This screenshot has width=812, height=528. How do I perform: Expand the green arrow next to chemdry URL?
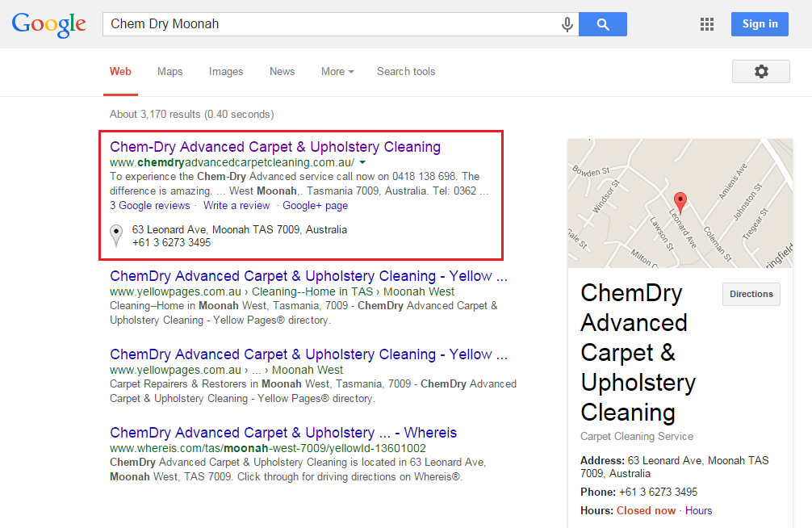362,163
